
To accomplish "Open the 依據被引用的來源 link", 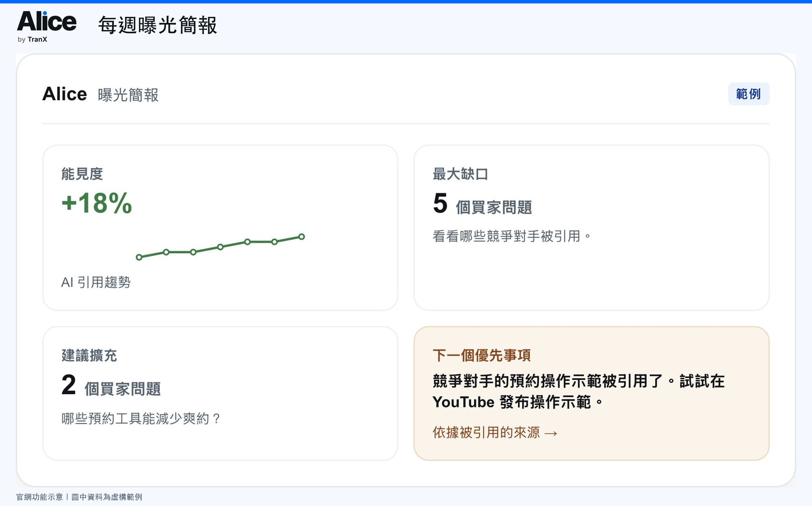I will pos(495,432).
